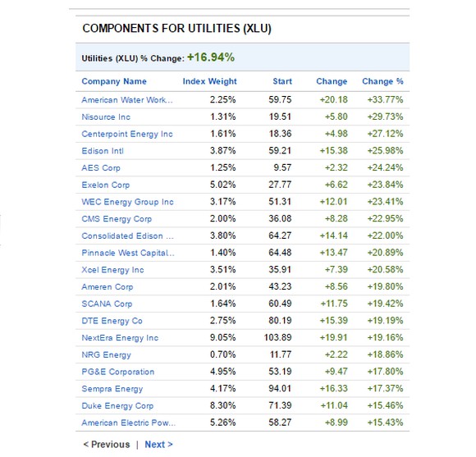Click the Change column header
The height and width of the screenshot is (457, 476).
[x=332, y=81]
